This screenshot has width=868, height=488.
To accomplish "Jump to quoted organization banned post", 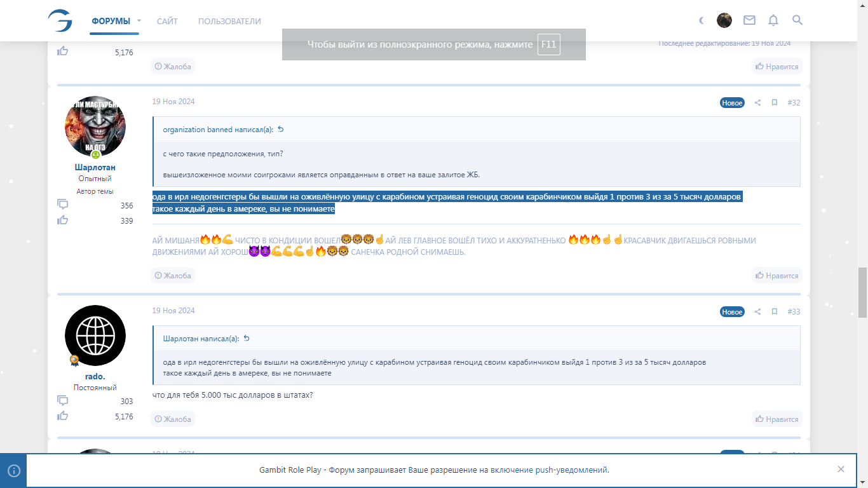I will (281, 130).
